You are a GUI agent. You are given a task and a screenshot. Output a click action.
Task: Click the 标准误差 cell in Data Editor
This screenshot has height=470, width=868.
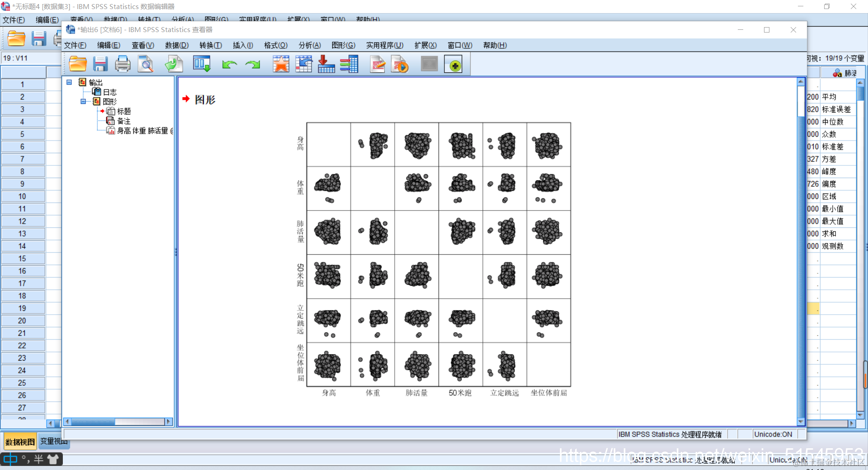click(x=838, y=109)
